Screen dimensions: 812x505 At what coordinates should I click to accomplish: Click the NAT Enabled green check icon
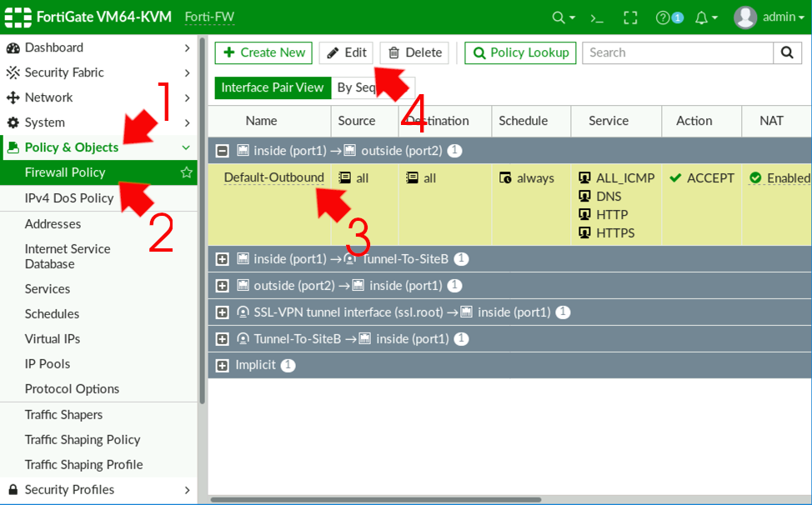tap(755, 178)
